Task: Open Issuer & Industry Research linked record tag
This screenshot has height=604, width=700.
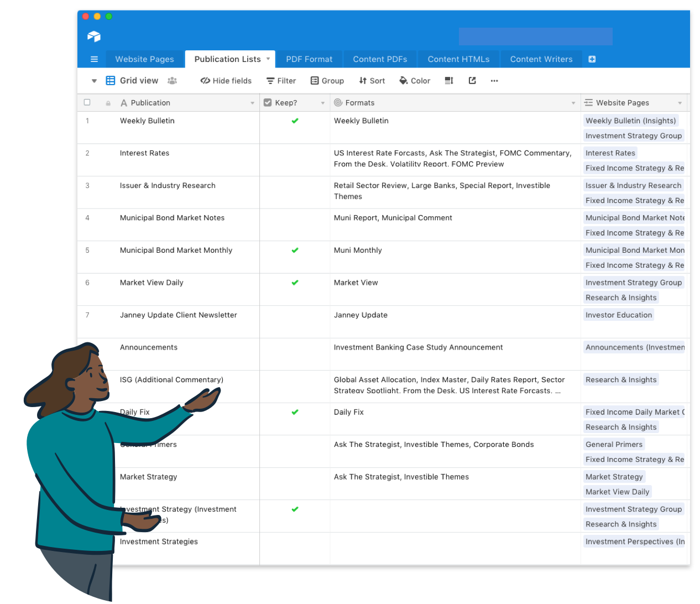Action: (x=634, y=186)
